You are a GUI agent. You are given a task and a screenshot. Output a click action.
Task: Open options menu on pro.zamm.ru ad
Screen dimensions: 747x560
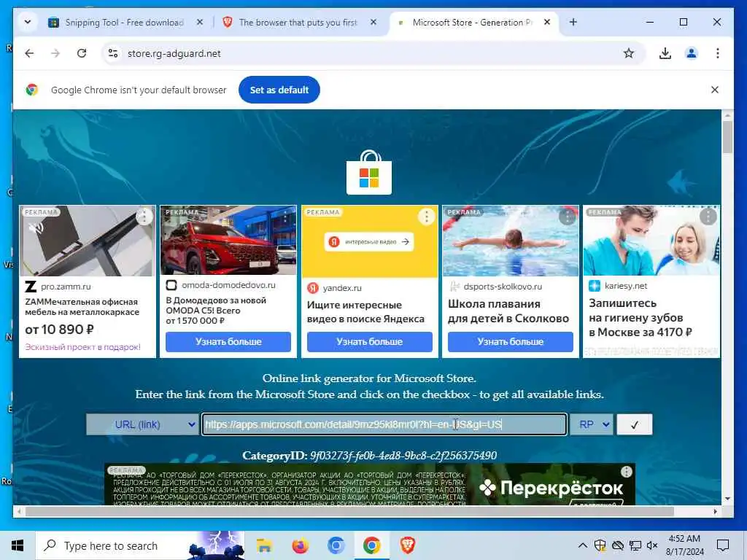[144, 217]
